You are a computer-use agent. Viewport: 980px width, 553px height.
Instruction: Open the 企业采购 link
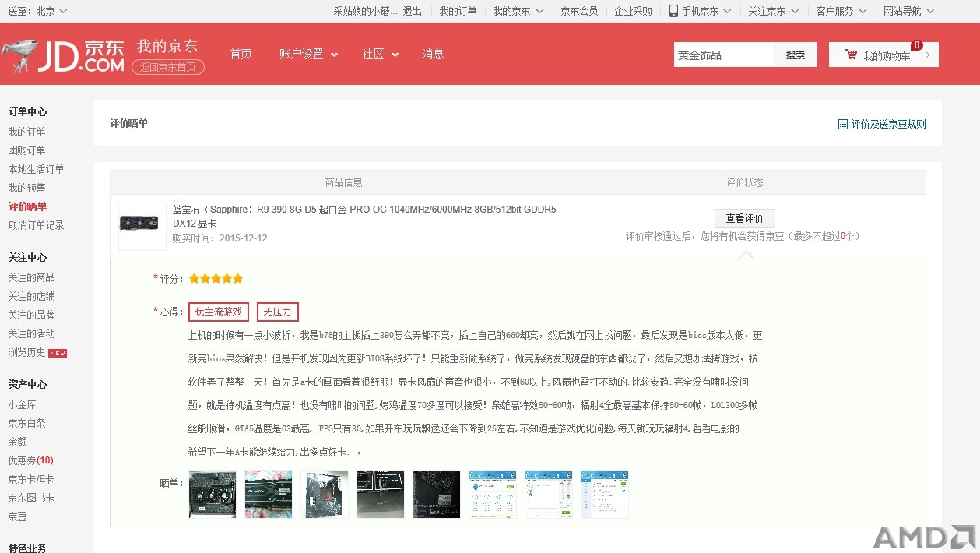click(634, 11)
